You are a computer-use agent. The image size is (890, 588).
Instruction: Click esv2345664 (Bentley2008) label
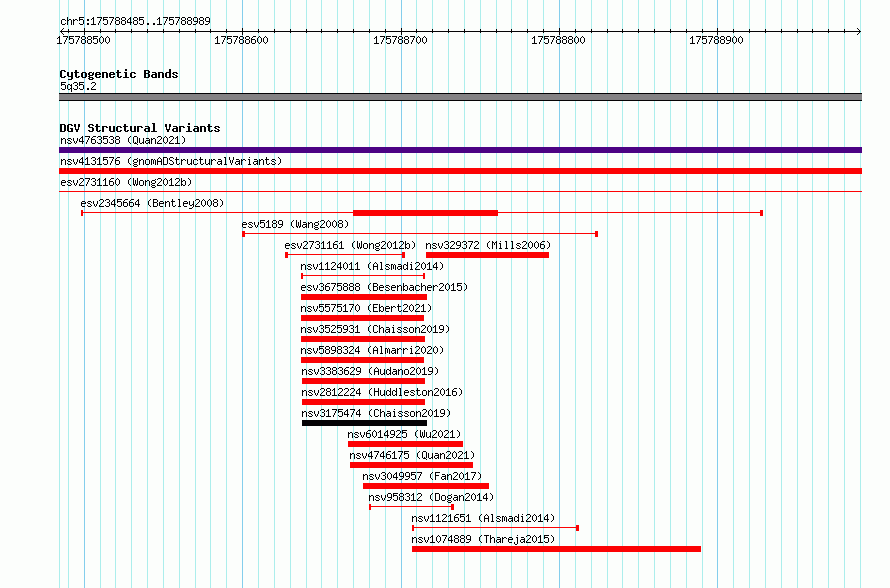point(152,203)
